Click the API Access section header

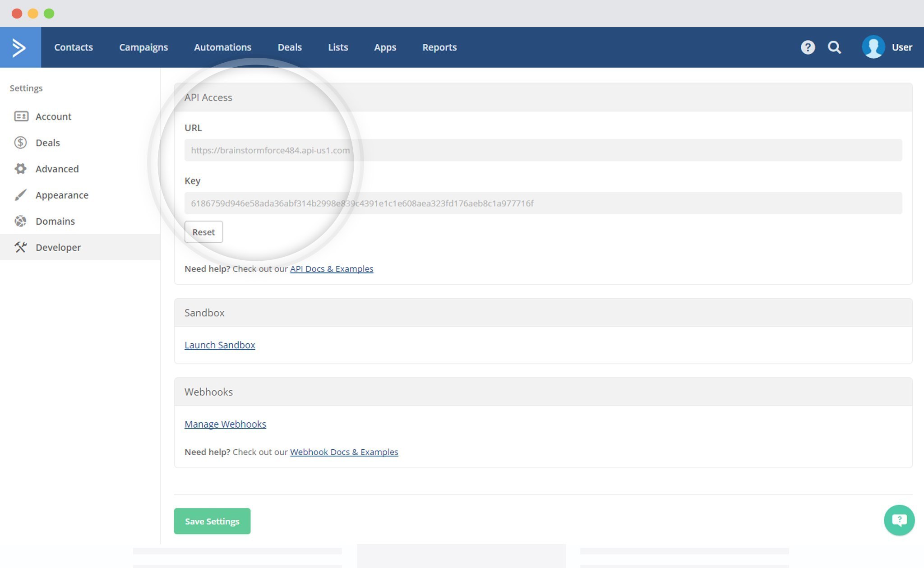click(x=543, y=97)
